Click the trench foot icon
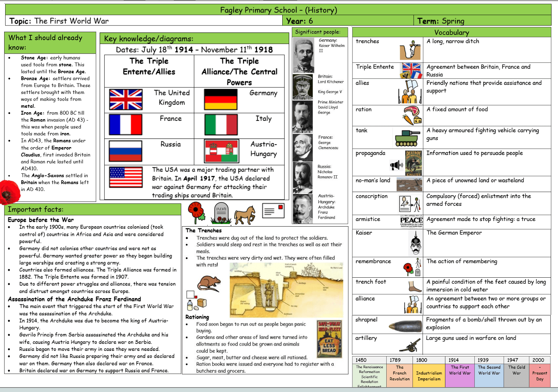The width and height of the screenshot is (558, 392). coord(415,286)
